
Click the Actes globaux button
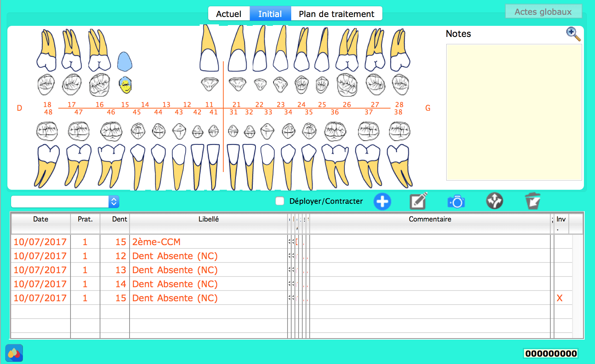543,12
